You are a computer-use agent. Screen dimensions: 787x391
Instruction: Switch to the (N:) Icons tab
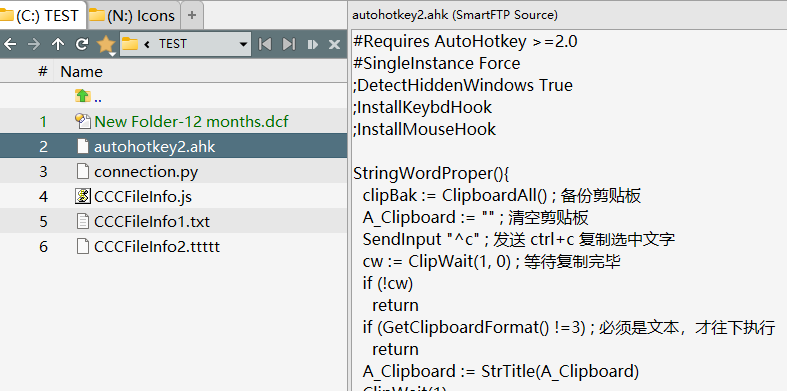(133, 16)
